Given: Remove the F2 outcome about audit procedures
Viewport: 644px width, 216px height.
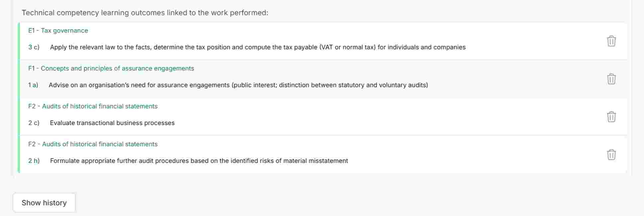Looking at the screenshot, I should click(x=611, y=155).
